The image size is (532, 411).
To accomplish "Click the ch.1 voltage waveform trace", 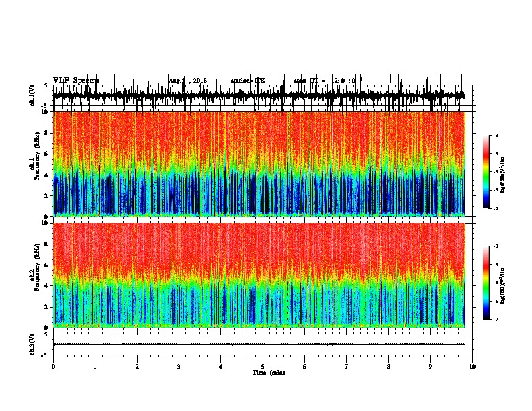I will (x=259, y=95).
